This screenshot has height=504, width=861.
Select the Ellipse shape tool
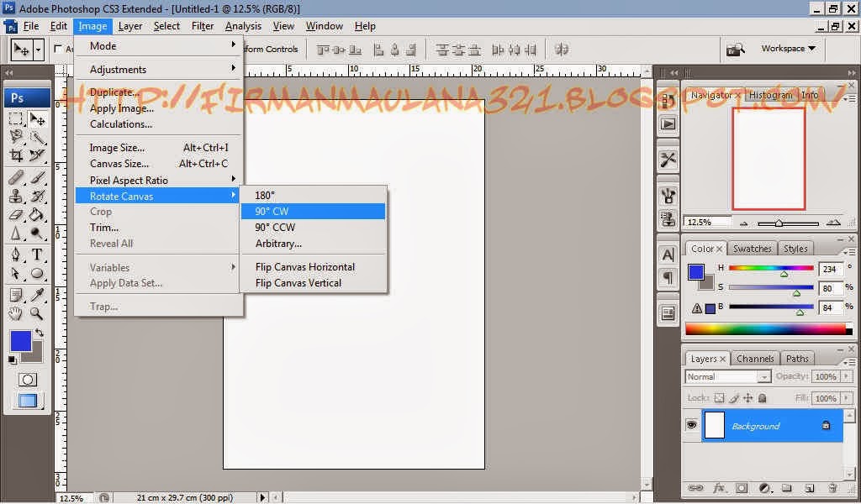click(37, 273)
